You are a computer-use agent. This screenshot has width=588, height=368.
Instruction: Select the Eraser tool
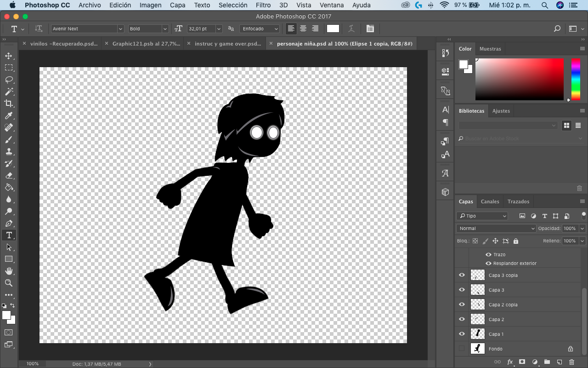[9, 175]
